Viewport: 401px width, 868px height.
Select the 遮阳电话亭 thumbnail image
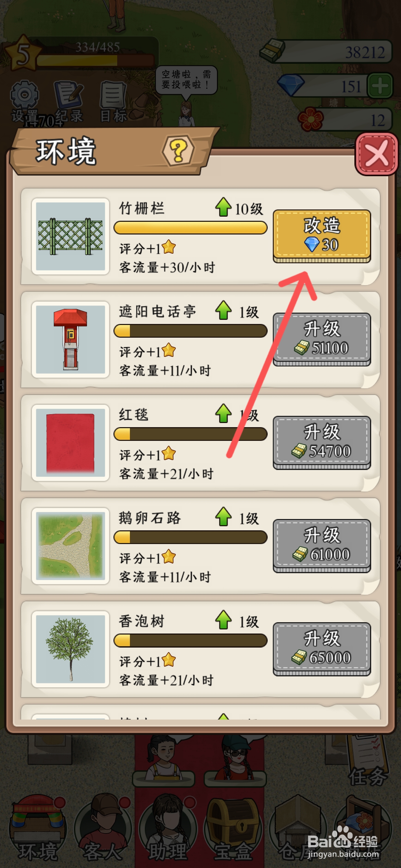pos(70,339)
